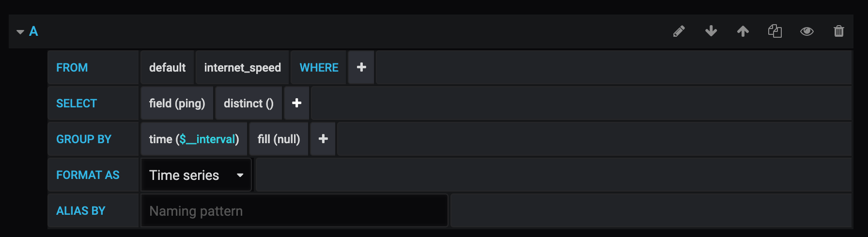This screenshot has height=237, width=868.
Task: Change the fill (null) option
Action: [x=279, y=139]
